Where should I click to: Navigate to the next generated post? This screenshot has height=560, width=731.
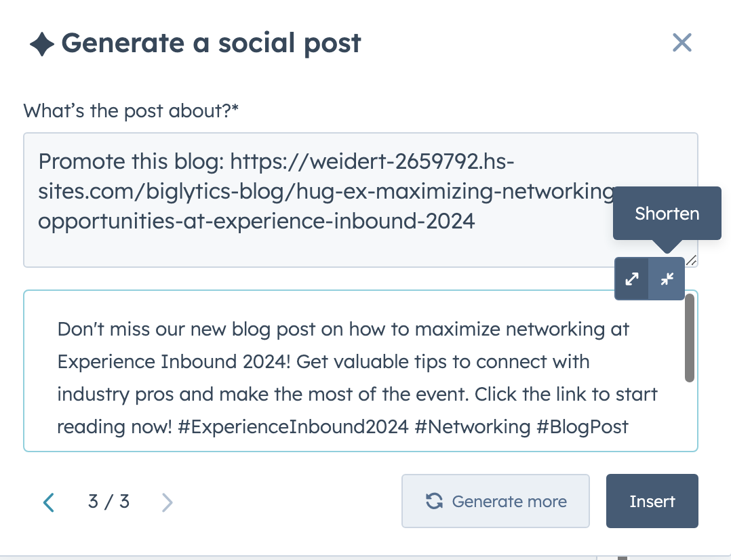click(167, 502)
